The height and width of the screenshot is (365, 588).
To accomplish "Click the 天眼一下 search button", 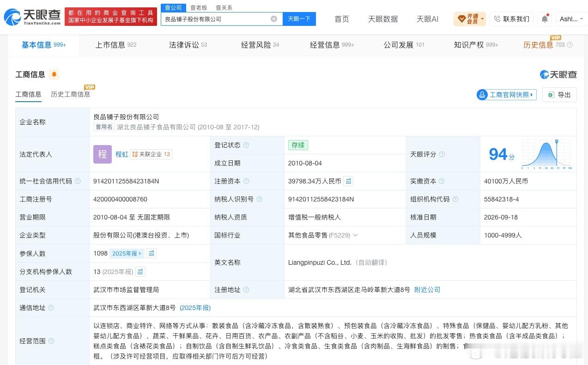I will [299, 19].
